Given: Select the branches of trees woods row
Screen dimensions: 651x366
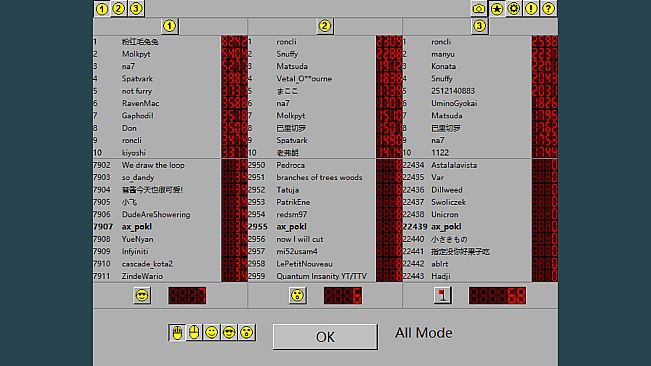Looking at the screenshot, I should click(x=325, y=178).
